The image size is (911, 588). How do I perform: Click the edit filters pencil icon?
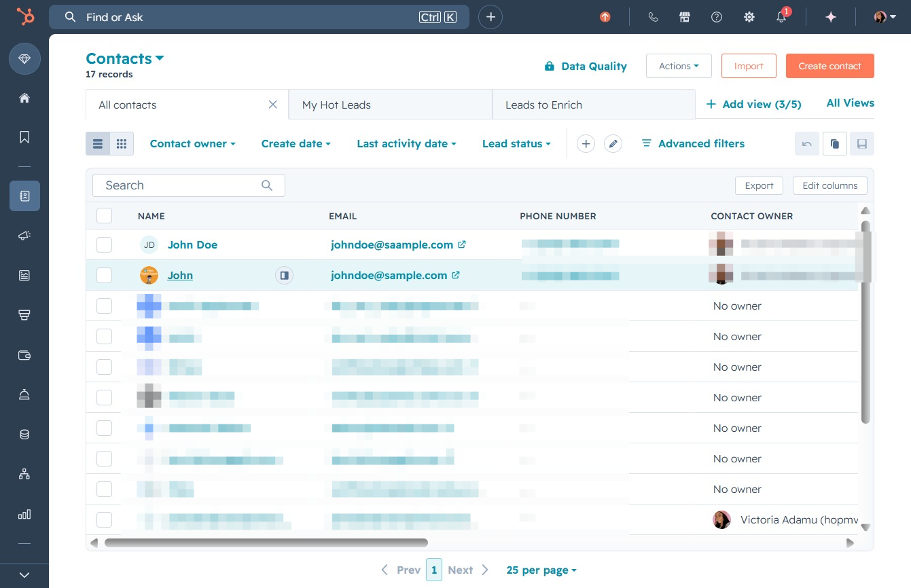pyautogui.click(x=613, y=143)
